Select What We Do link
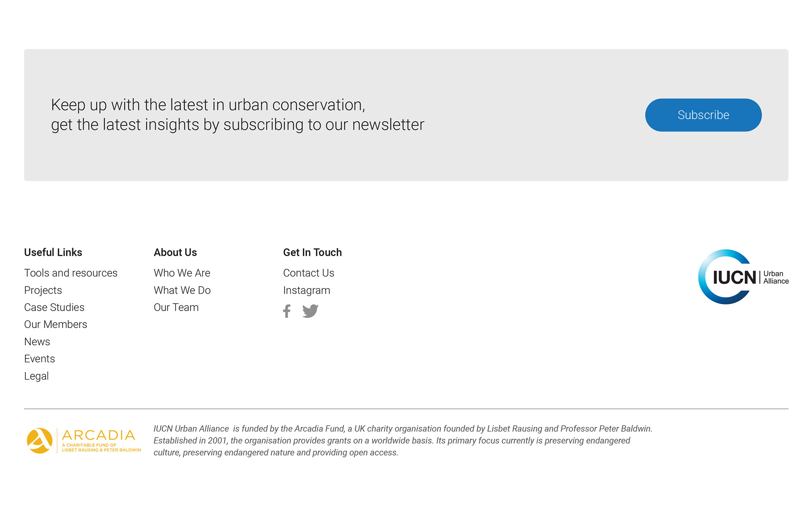 pyautogui.click(x=182, y=290)
